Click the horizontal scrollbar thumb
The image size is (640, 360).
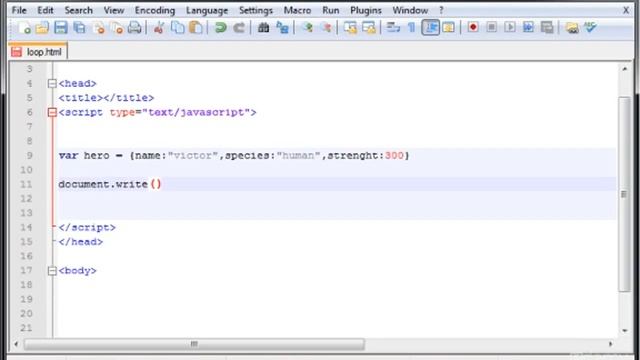pyautogui.click(x=194, y=344)
